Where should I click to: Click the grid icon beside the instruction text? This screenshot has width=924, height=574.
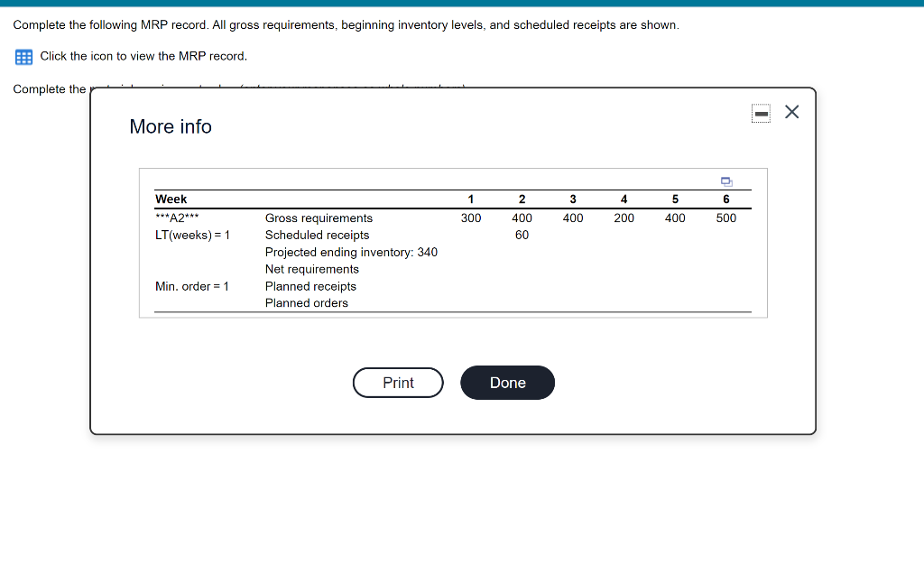pyautogui.click(x=22, y=57)
